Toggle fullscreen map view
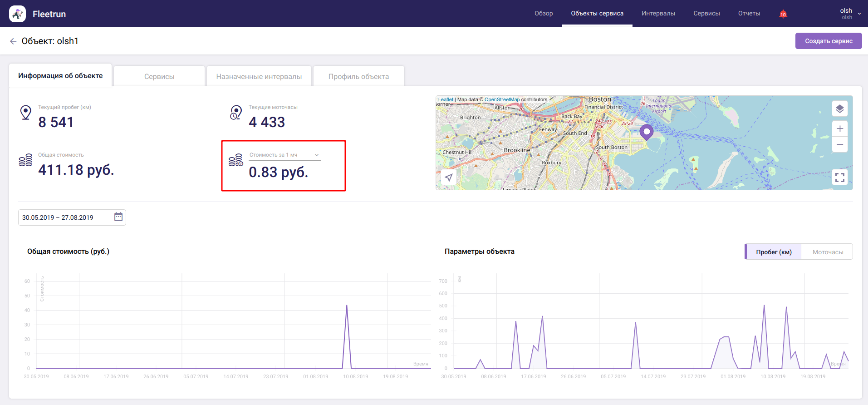The height and width of the screenshot is (405, 868). pos(839,178)
